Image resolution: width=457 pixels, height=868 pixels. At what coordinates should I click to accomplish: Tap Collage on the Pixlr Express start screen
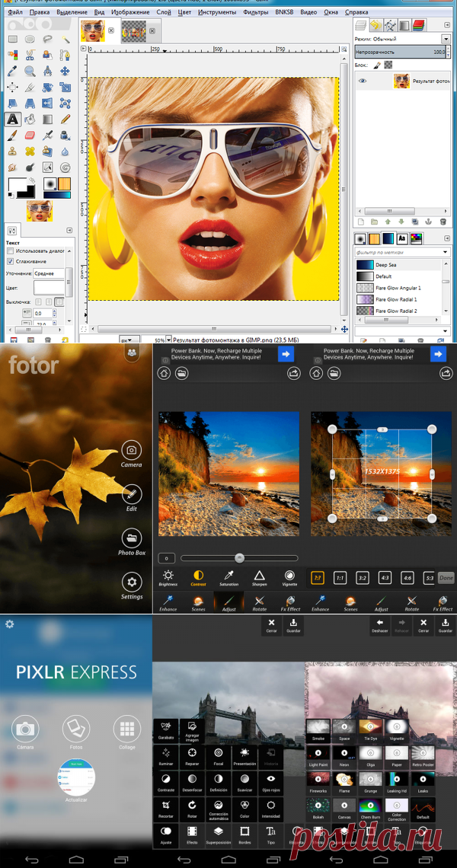click(x=127, y=733)
